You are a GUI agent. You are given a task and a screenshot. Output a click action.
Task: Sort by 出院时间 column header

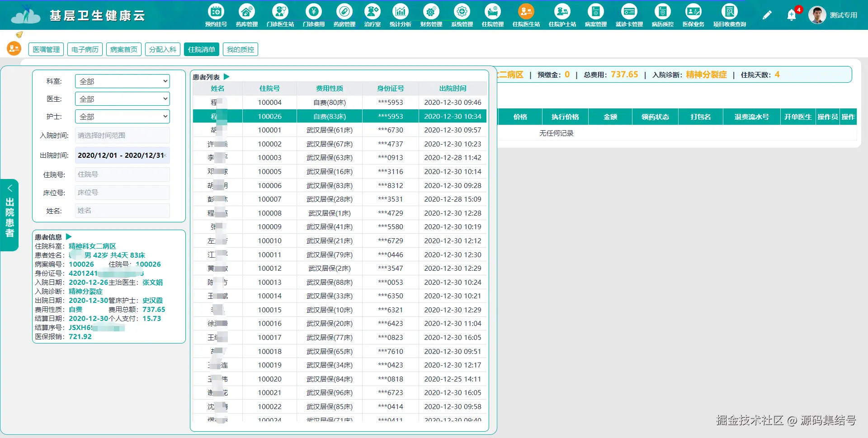tap(453, 89)
